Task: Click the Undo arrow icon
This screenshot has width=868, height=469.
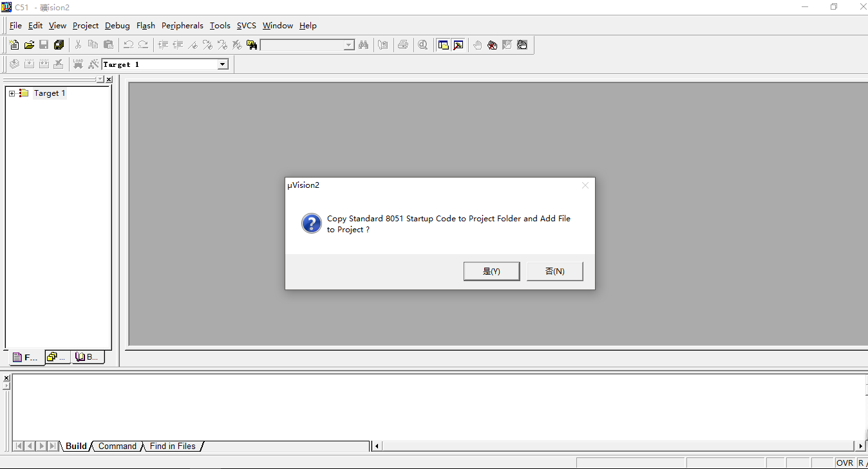Action: pyautogui.click(x=128, y=44)
